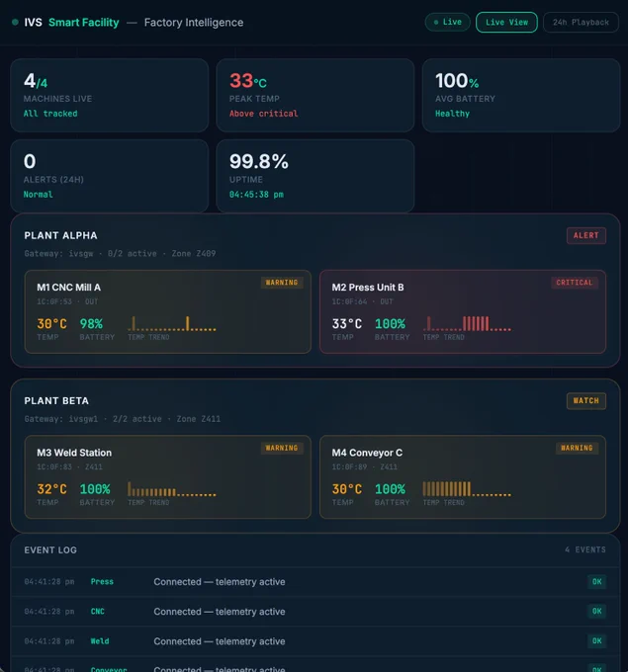
Task: Click the Weld row 'Connected — telemetry active' message
Action: pos(220,641)
